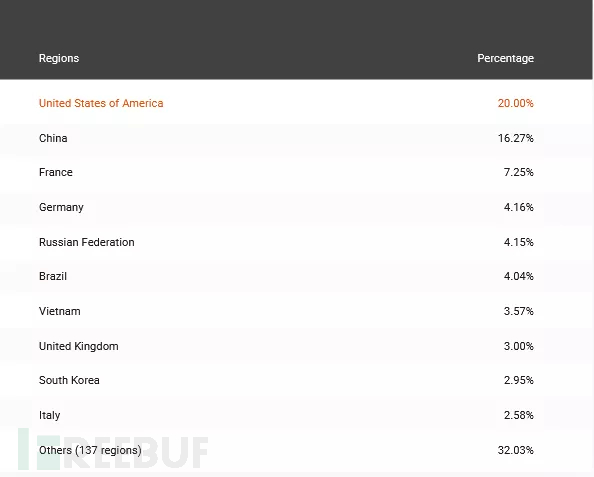Click the 4.15% Russian Federation percentage
594x477 pixels.
(519, 242)
